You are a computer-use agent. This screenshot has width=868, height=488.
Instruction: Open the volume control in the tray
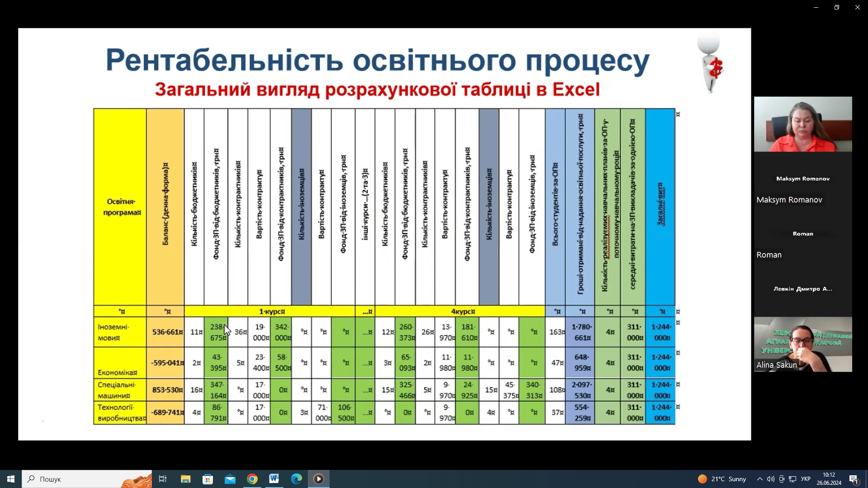coord(771,479)
